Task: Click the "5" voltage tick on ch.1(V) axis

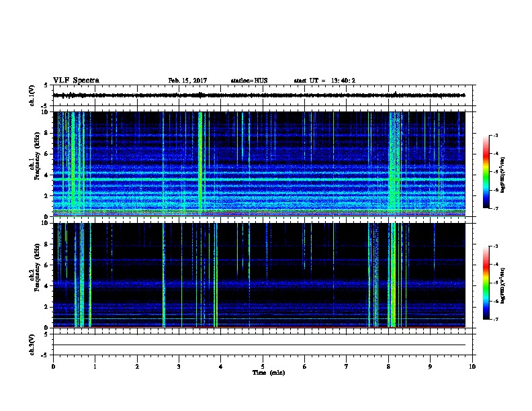Action: pos(46,85)
